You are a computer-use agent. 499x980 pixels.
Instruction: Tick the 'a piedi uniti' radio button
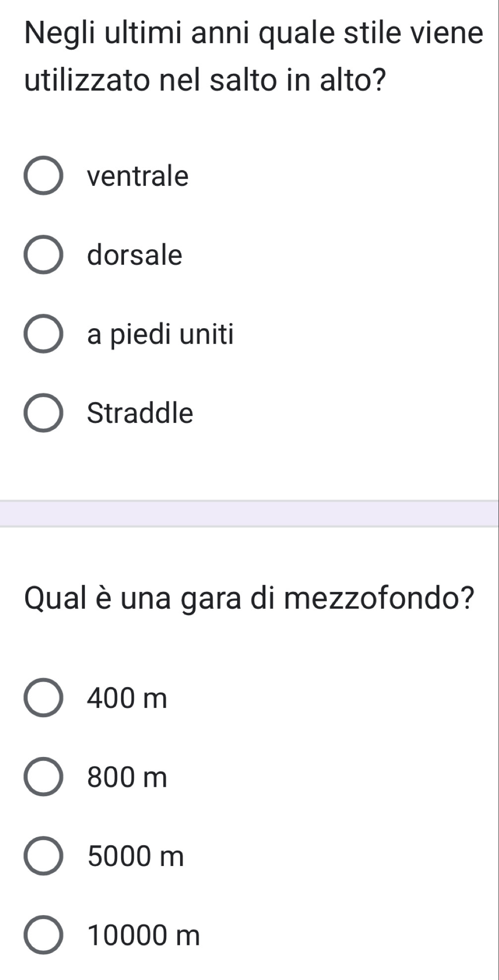tap(43, 334)
